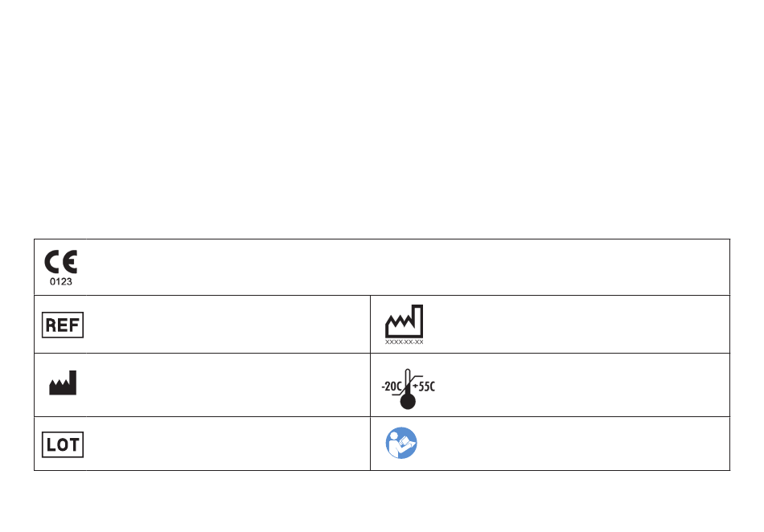Click the blank margin below the symbols table
Viewport: 764px width, 532px height.
(382, 501)
